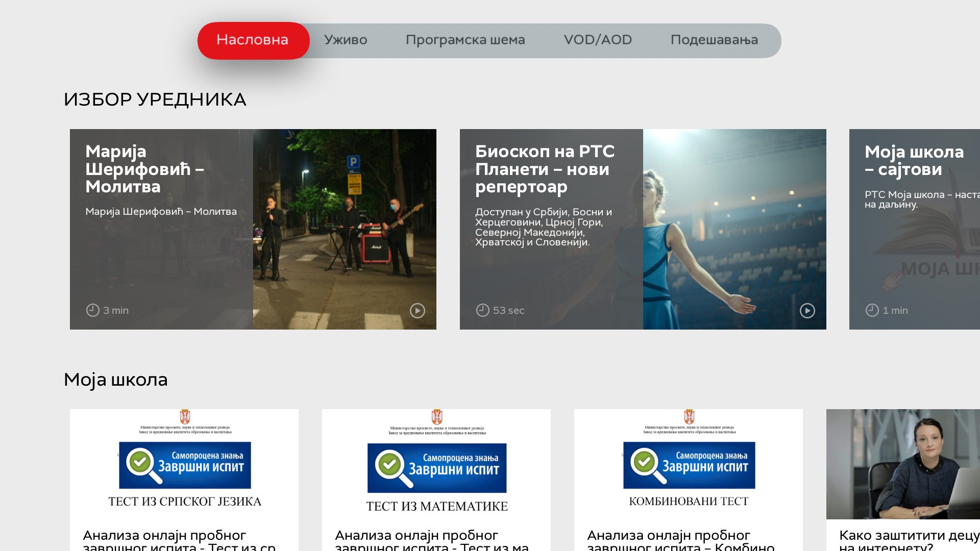This screenshot has width=980, height=551.
Task: Click the Марија Шерифовић – Молитва subtitle text
Action: click(161, 212)
